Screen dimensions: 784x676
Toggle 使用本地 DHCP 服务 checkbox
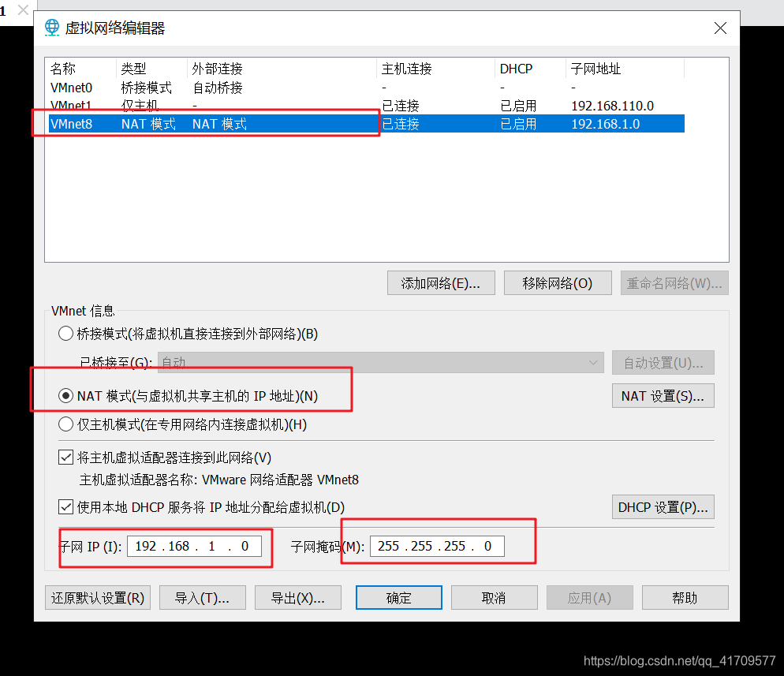[65, 507]
